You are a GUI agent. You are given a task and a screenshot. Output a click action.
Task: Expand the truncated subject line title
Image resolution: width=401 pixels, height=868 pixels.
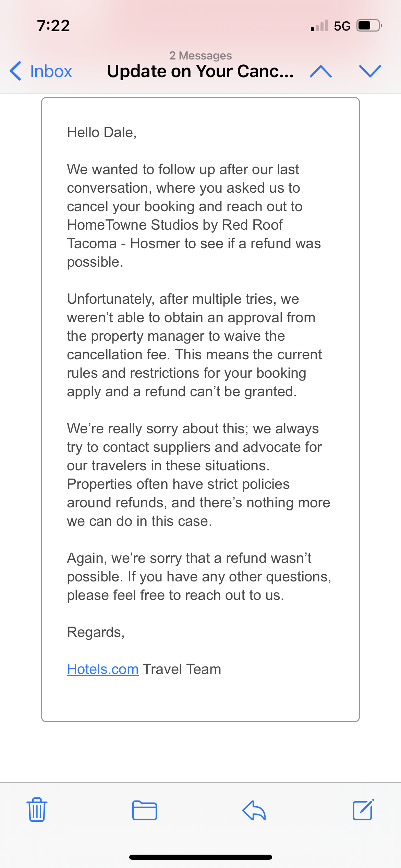click(200, 72)
